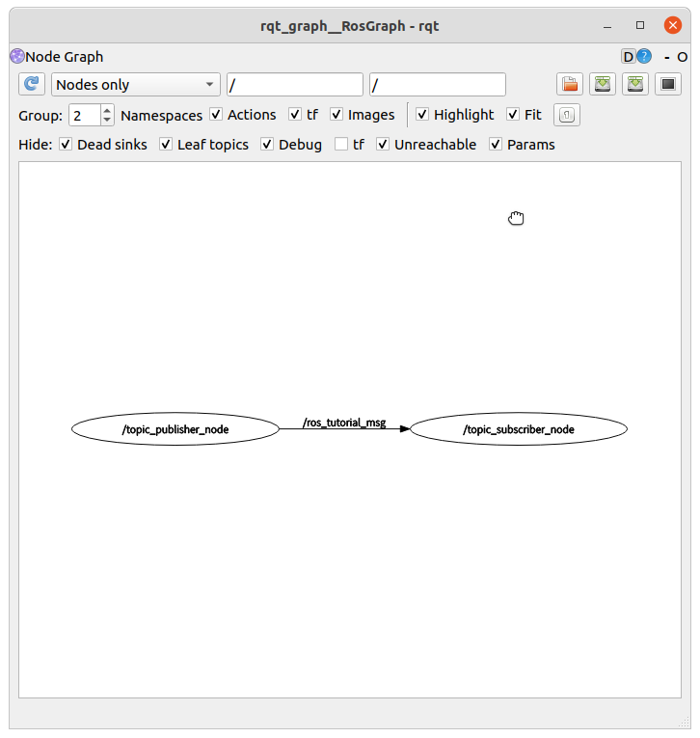This screenshot has height=738, width=700.
Task: Click the D dock widget button
Action: tap(628, 57)
